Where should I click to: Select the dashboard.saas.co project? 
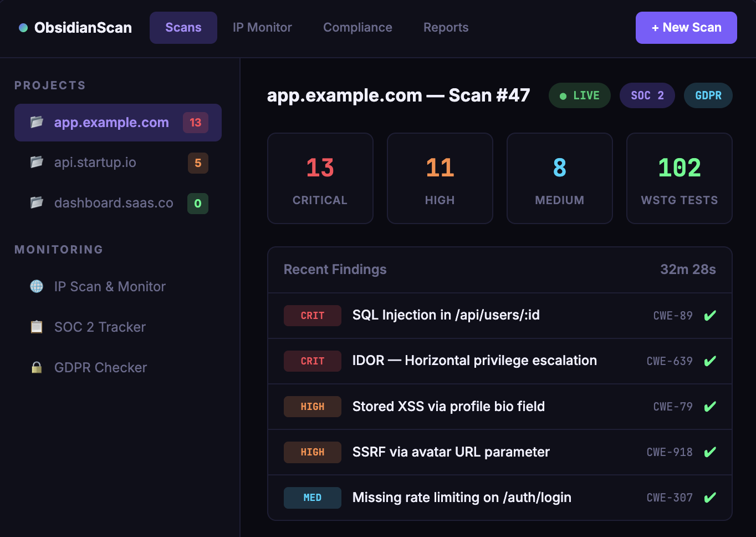pos(118,203)
